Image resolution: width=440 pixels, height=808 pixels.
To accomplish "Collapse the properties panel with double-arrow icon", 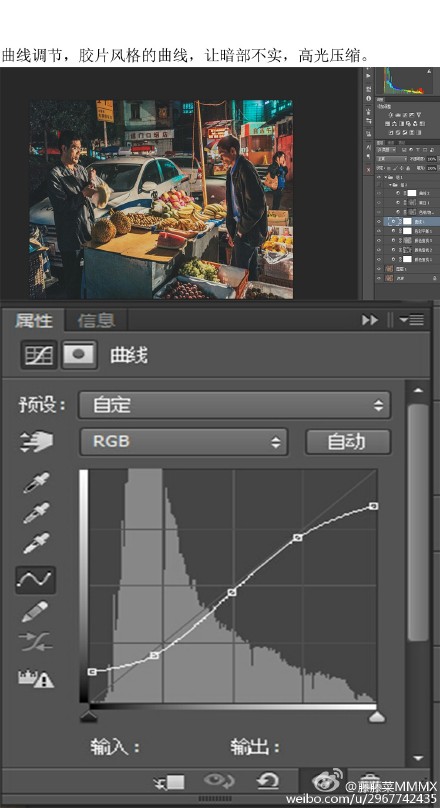I will pyautogui.click(x=369, y=320).
